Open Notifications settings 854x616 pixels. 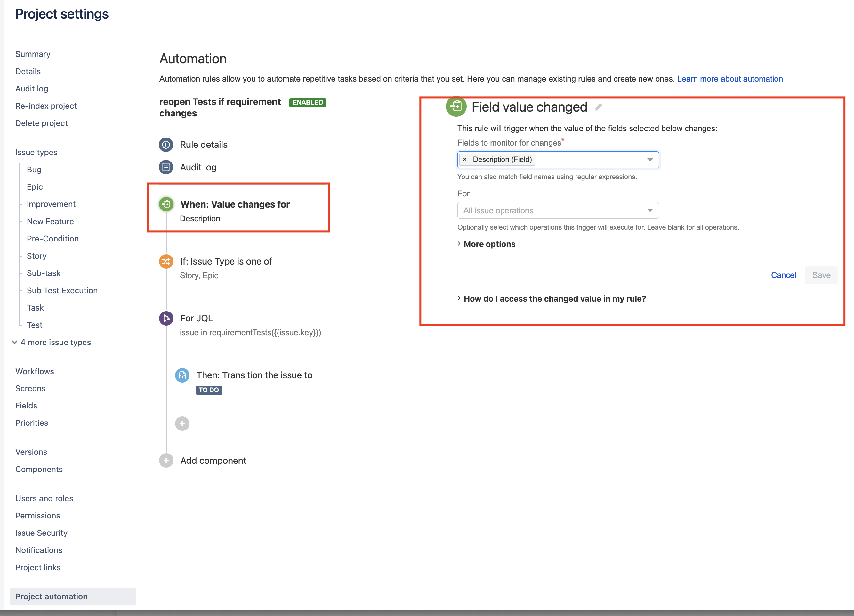coord(39,550)
